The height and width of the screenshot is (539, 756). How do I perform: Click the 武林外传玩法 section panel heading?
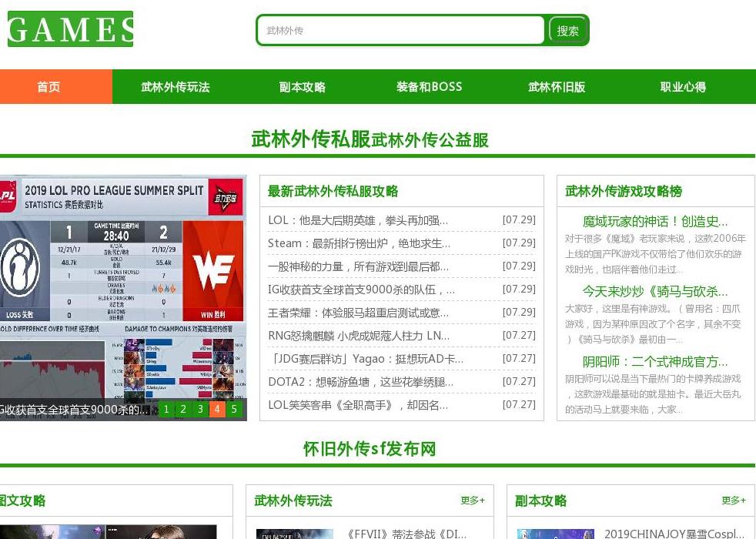293,500
